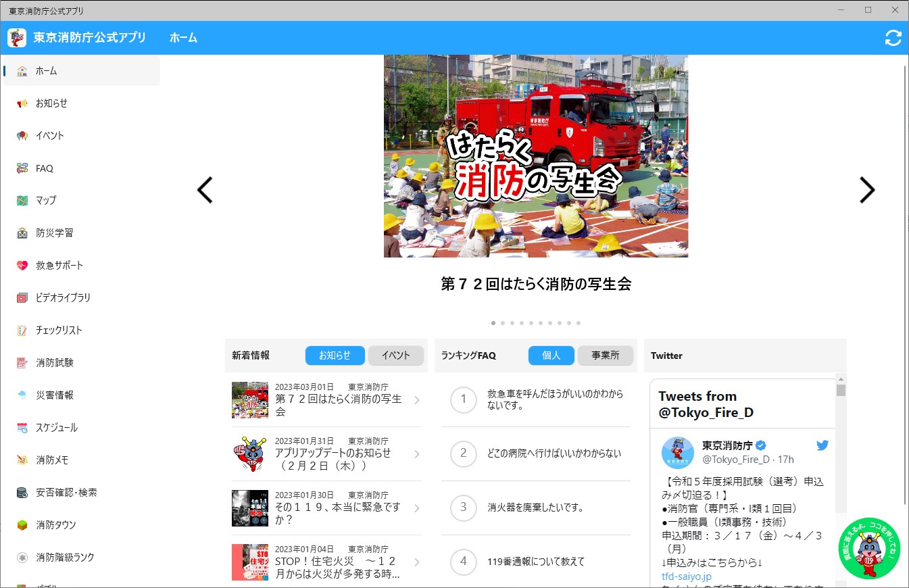This screenshot has width=909, height=588.
Task: Maximize the 東京消防庁公式アプリ window
Action: coord(868,10)
